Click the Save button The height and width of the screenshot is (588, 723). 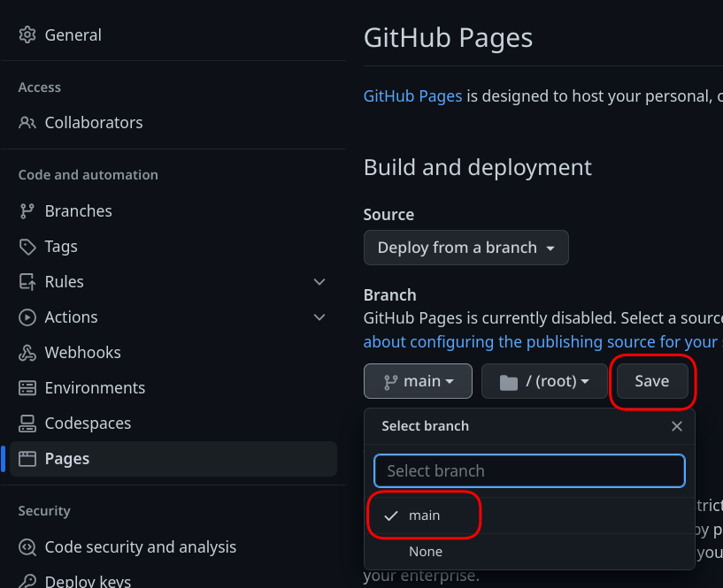click(x=652, y=381)
